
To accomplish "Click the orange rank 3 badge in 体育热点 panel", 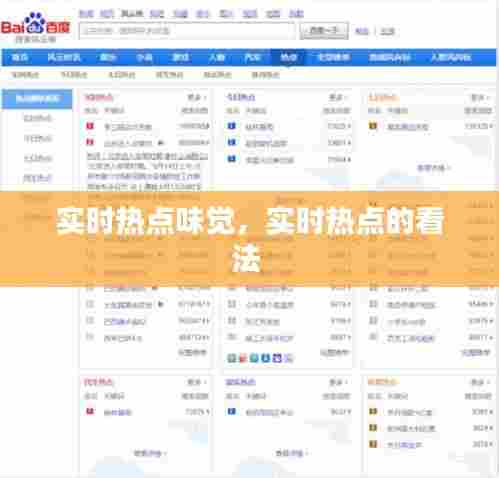I will coord(373,444).
